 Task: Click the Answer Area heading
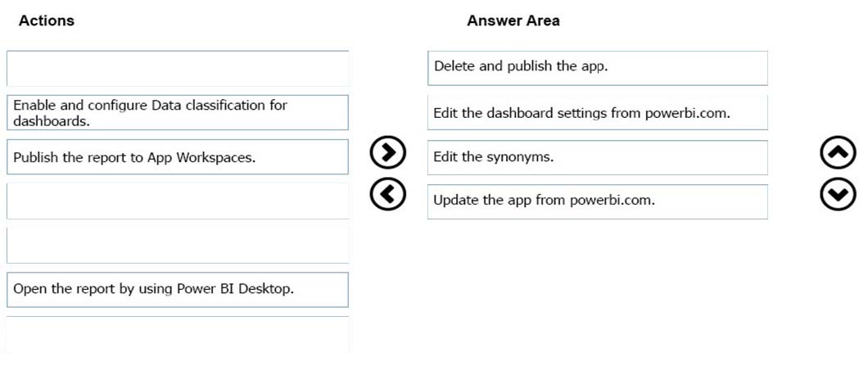point(513,21)
